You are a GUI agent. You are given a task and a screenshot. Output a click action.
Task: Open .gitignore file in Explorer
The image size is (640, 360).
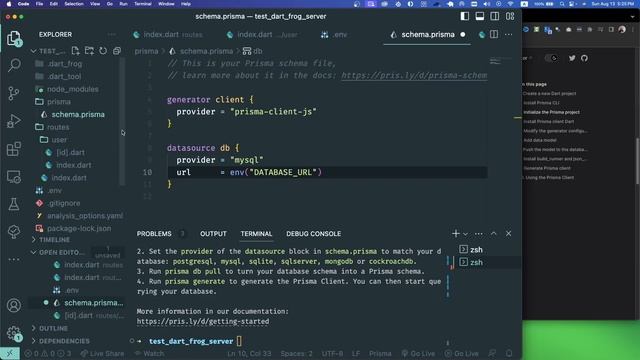pyautogui.click(x=64, y=203)
